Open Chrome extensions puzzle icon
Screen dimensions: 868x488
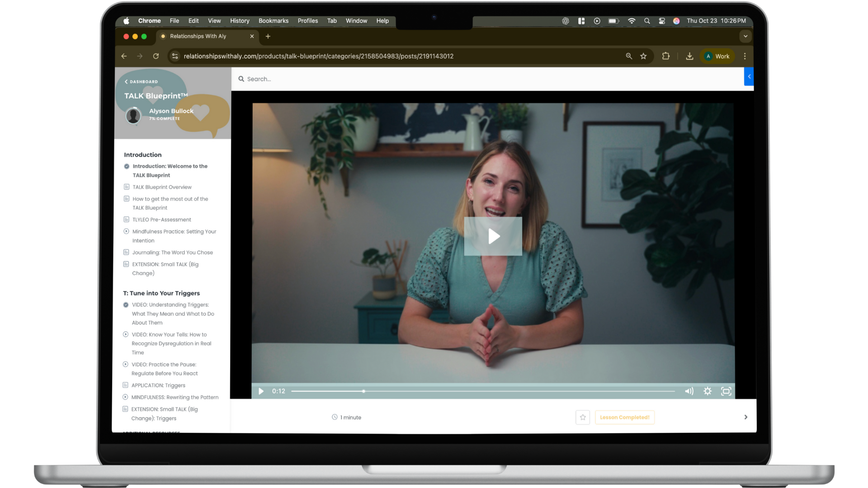[x=665, y=56]
